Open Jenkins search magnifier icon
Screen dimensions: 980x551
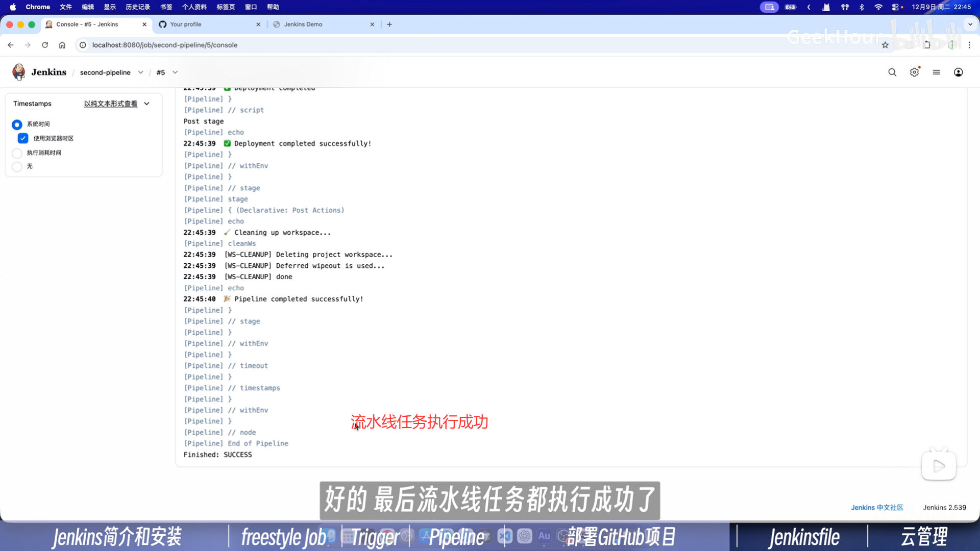tap(892, 72)
